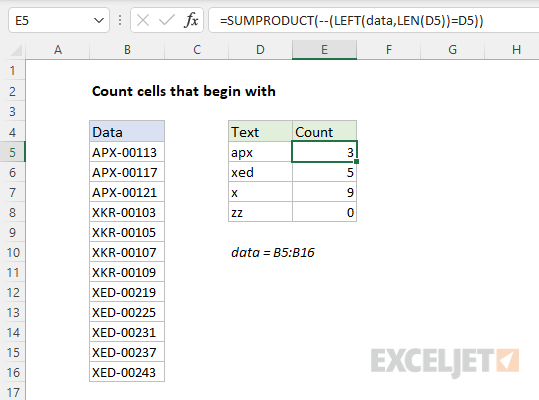Click the 'Data' header cell
This screenshot has width=539, height=400.
127,132
